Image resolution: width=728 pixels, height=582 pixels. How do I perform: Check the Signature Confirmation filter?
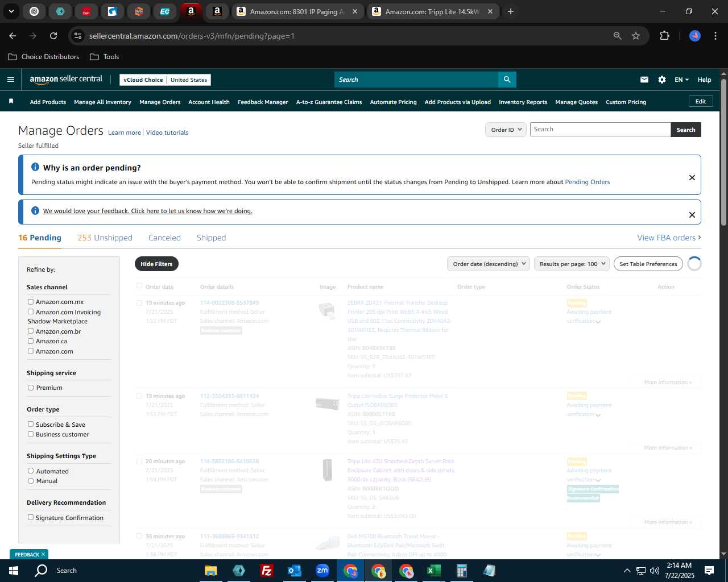[x=31, y=517]
